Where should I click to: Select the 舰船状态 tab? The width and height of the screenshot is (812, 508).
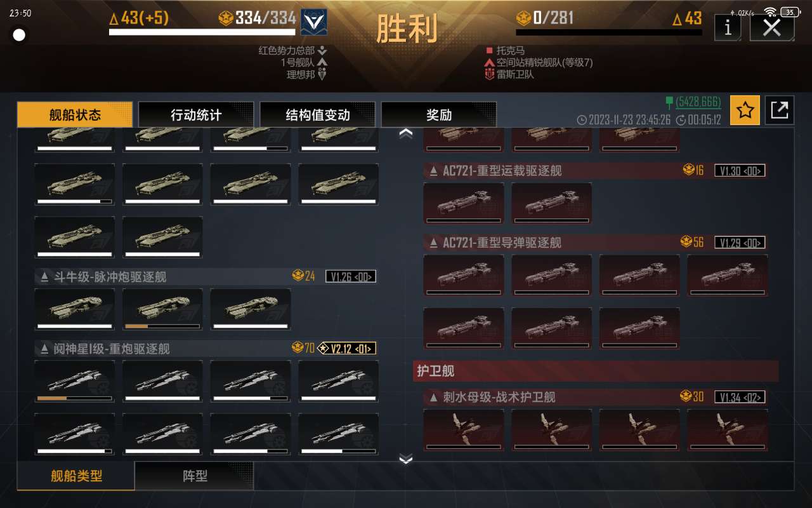[75, 115]
